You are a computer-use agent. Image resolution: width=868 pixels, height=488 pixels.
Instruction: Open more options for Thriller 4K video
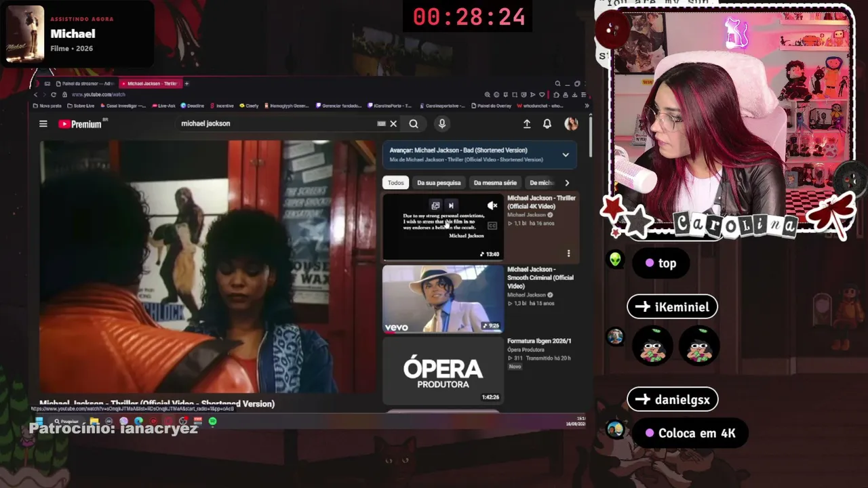pos(568,253)
